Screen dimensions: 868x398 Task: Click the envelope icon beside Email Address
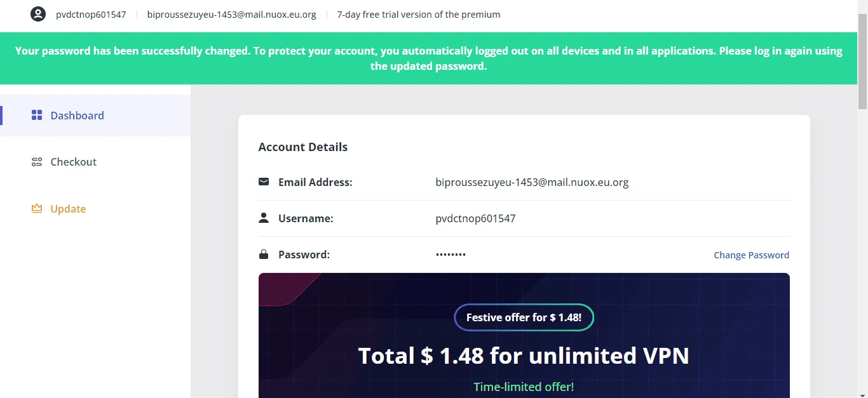point(264,182)
